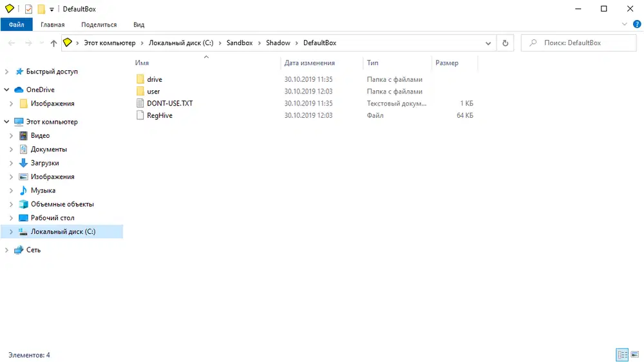
Task: Select Изображения under OneDrive
Action: pos(53,104)
